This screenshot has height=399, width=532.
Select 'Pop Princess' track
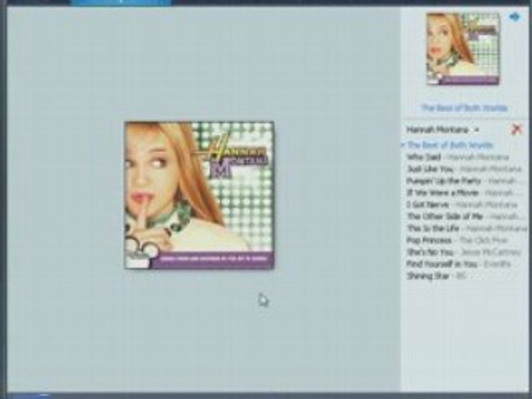pyautogui.click(x=457, y=240)
